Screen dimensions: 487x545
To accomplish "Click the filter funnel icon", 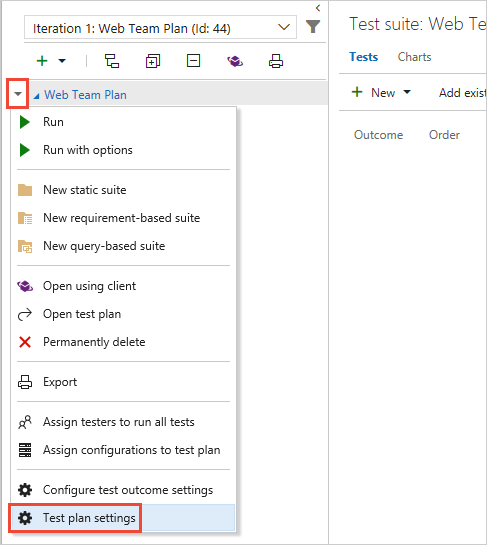I will click(313, 27).
